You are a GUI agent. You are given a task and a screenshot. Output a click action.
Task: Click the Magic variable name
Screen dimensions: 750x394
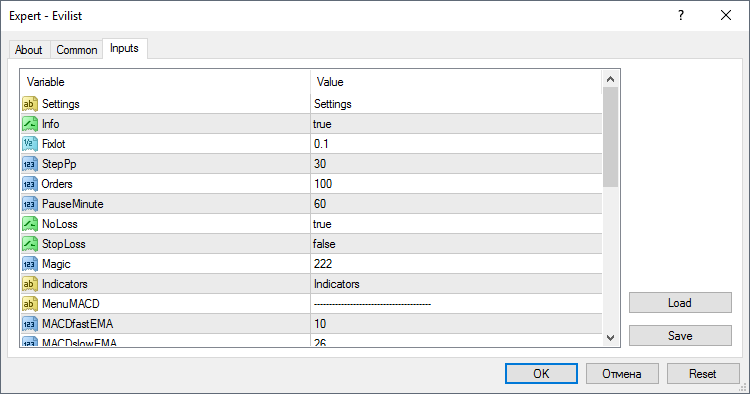[56, 264]
